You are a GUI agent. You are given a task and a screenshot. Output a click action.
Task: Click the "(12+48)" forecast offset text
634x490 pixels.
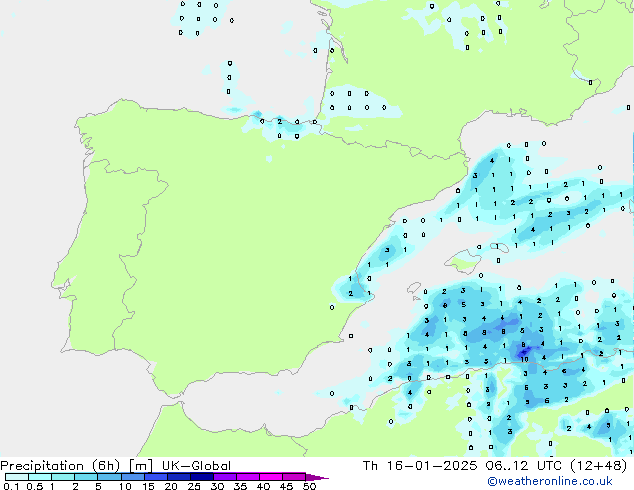(x=599, y=466)
